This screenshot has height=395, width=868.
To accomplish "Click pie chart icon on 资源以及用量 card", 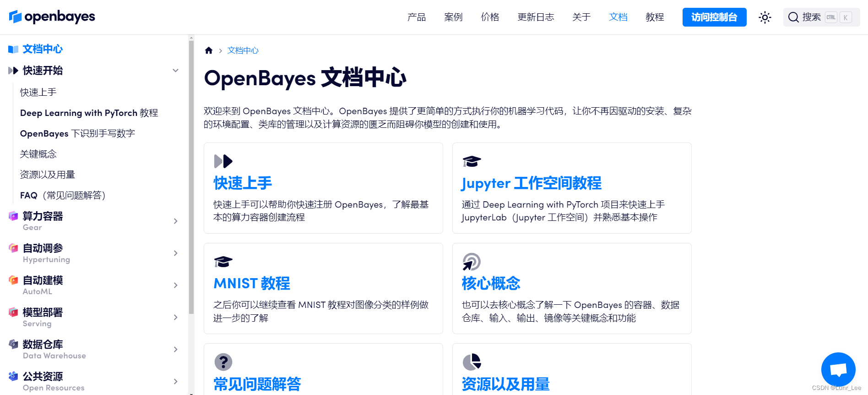I will coord(472,362).
